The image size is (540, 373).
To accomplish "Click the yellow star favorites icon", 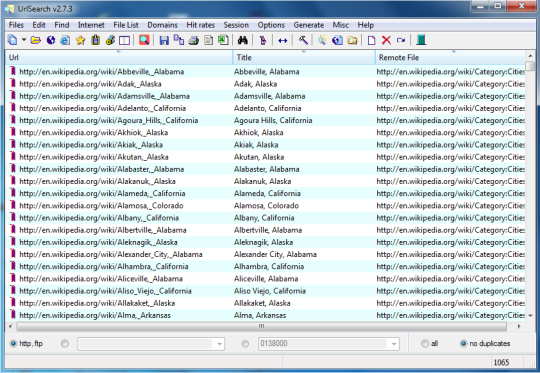I will (81, 40).
